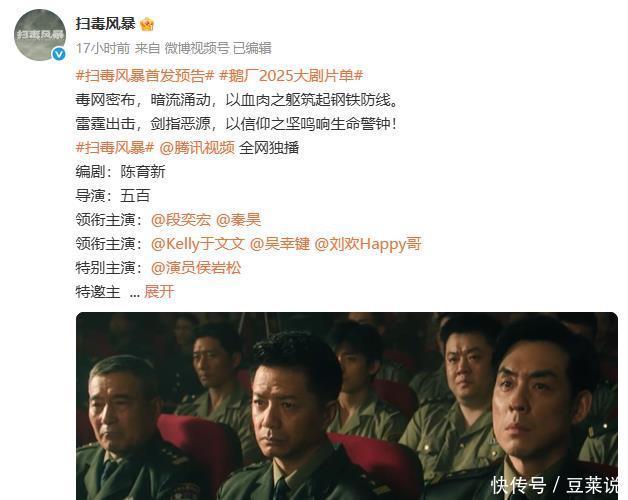Open the 扫毒风暴 username link
The height and width of the screenshot is (500, 628).
pos(105,24)
